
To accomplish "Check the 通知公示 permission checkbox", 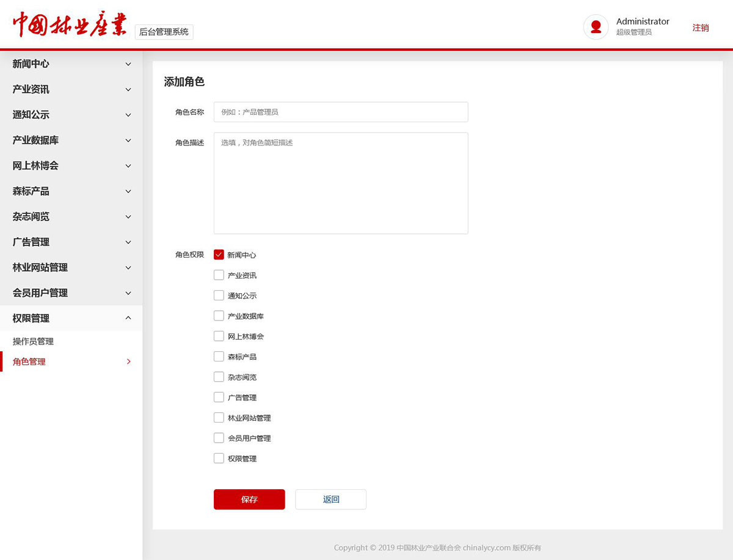I will pos(219,296).
